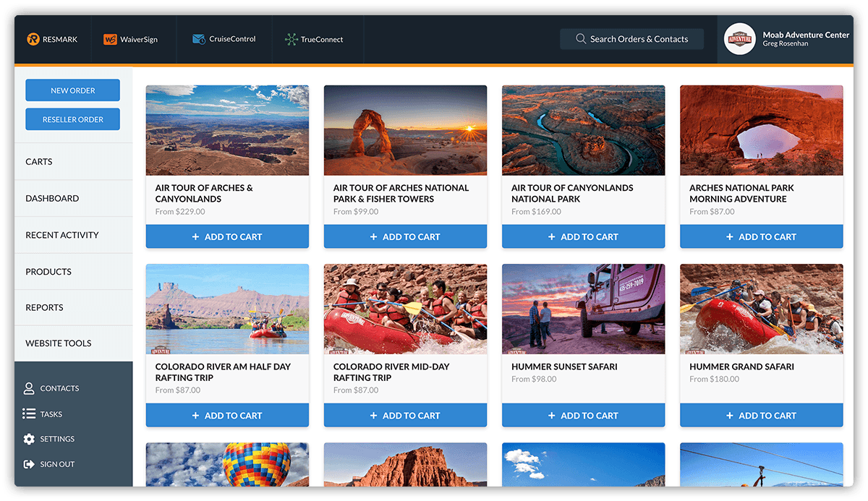Add Colorado River AM Half Day Rafting to cart
The width and height of the screenshot is (868, 501).
(227, 416)
